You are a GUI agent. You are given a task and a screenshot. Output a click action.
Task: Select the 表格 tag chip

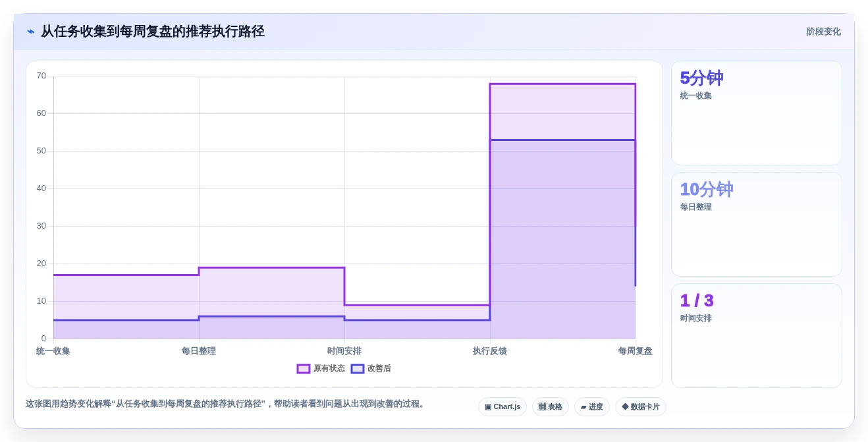(551, 406)
